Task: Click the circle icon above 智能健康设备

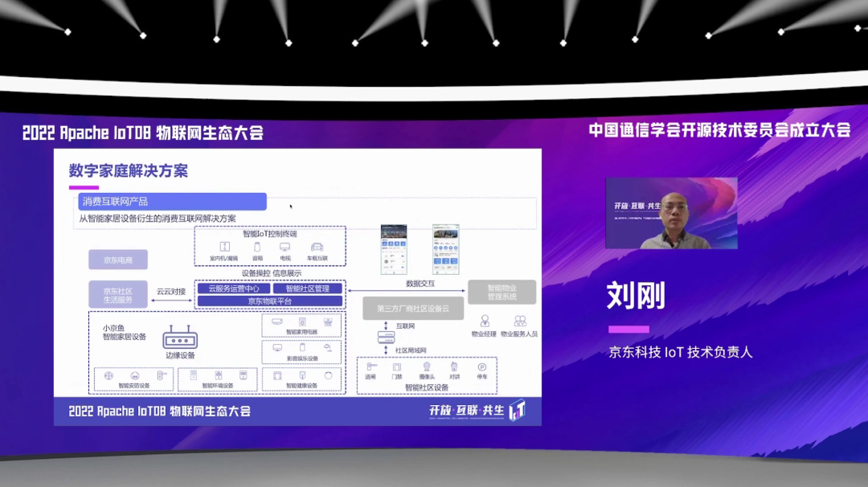Action: point(328,375)
